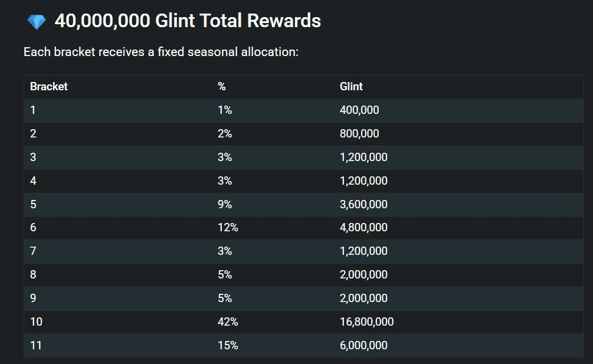
Task: Click the 800,000 Glint cell
Action: click(x=359, y=134)
